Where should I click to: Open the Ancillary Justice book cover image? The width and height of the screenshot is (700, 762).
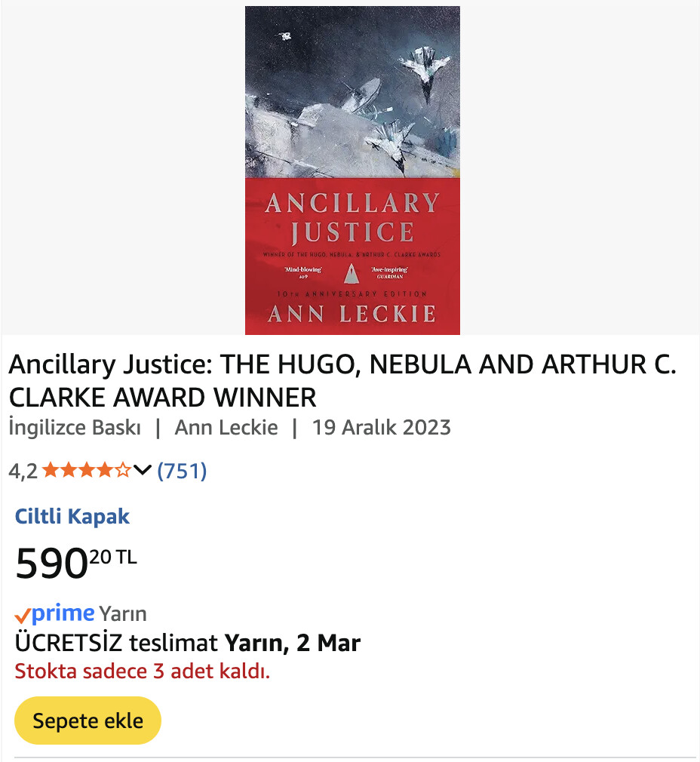click(352, 170)
